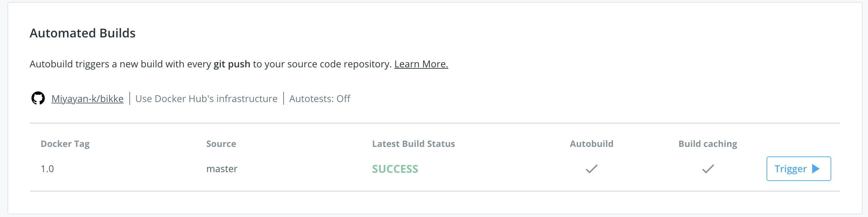Click the play arrow icon in Trigger
Screen dimensions: 868x217
[816, 169]
